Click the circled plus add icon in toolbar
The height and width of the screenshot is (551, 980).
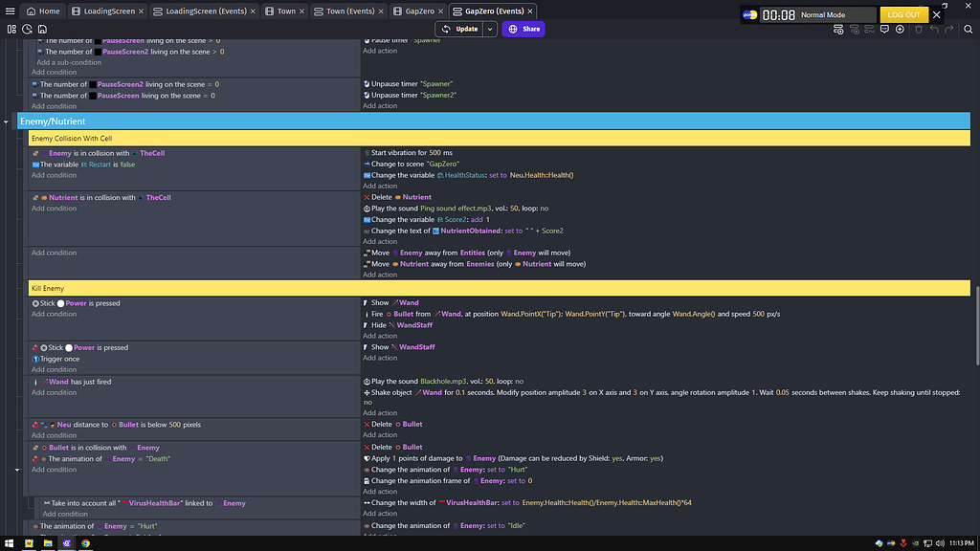click(901, 30)
